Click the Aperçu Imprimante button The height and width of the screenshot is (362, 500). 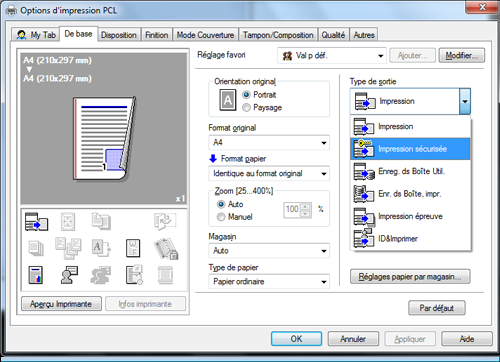coord(61,304)
